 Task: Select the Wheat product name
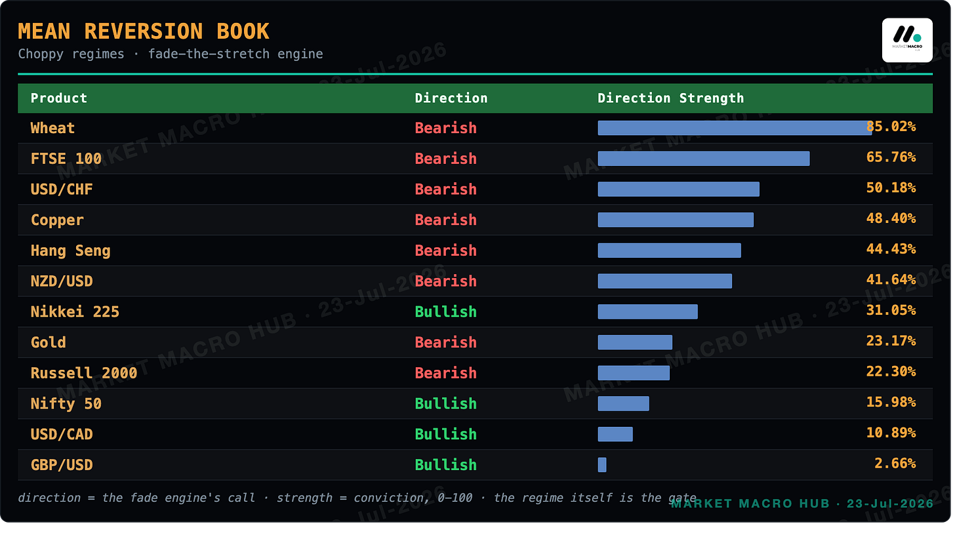[53, 129]
